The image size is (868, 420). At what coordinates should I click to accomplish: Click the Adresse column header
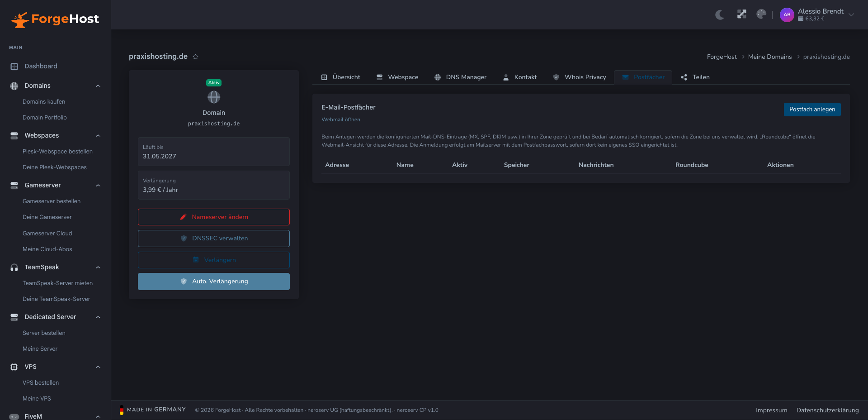pyautogui.click(x=337, y=165)
